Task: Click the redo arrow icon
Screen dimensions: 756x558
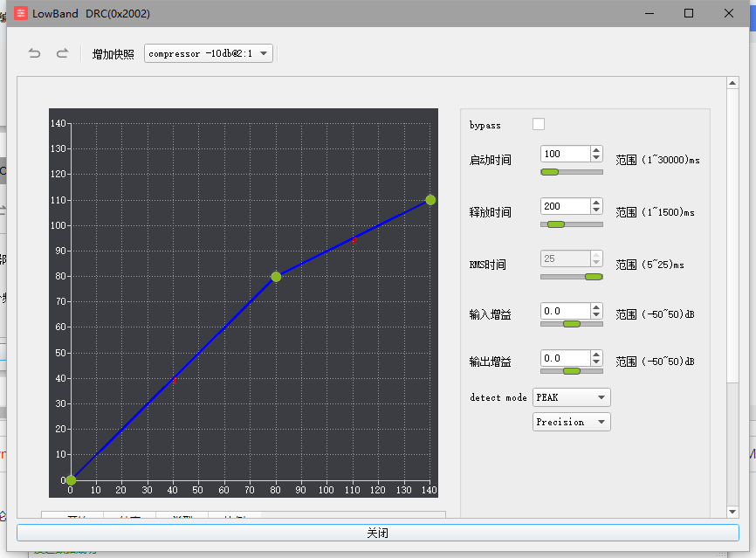Action: pos(62,53)
